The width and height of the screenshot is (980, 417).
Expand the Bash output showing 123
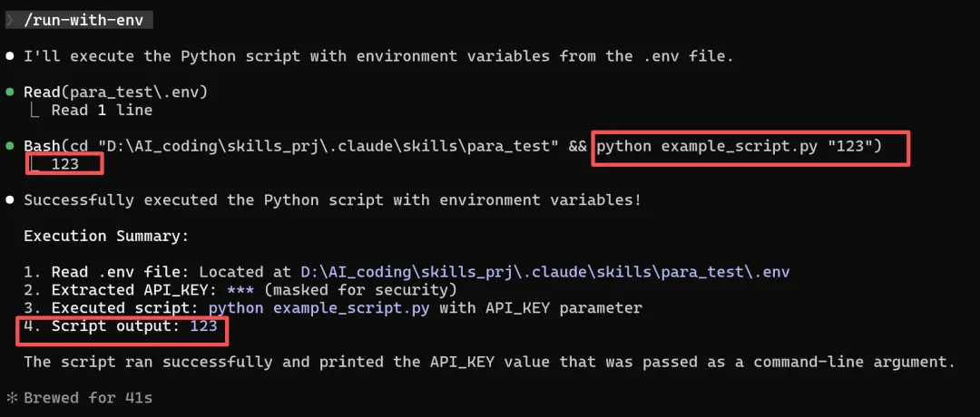(64, 165)
